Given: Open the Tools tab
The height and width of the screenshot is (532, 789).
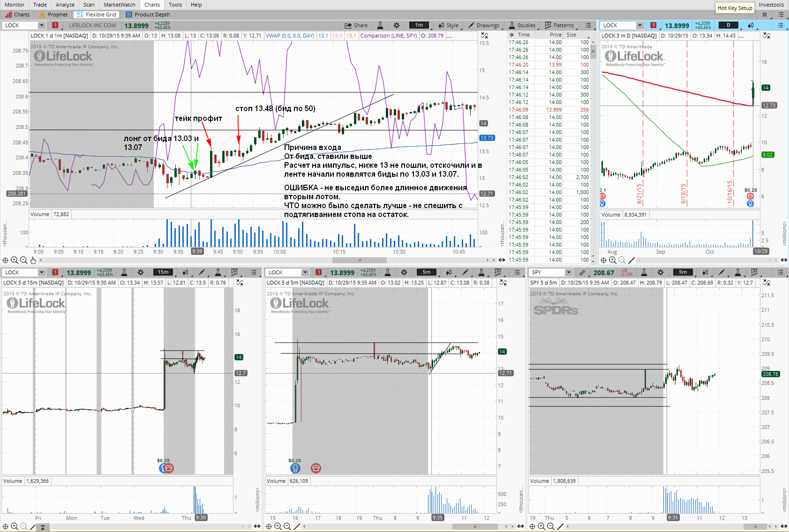Looking at the screenshot, I should click(x=175, y=5).
